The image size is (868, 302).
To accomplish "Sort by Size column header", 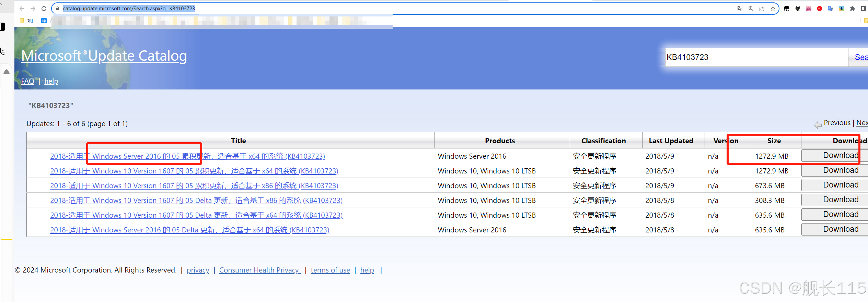I will [x=774, y=141].
